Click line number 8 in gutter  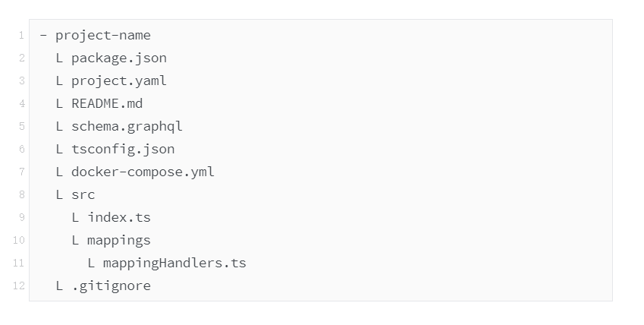21,194
